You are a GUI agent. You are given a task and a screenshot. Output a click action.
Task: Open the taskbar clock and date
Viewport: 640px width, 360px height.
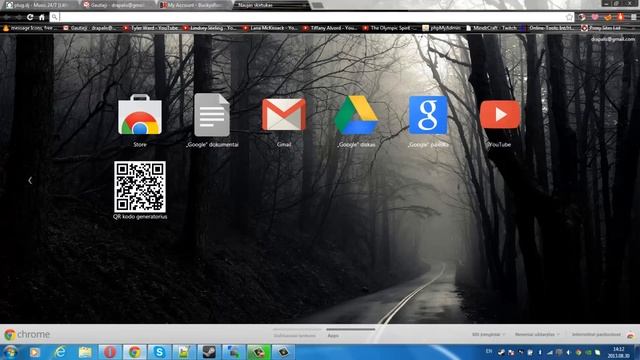tap(618, 352)
